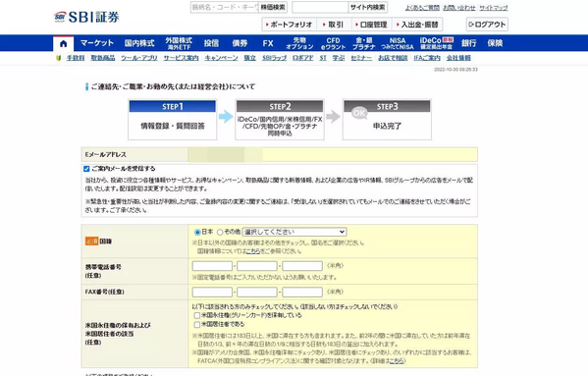The height and width of the screenshot is (376, 588).
Task: Open the キャンペーン link
Action: point(221,58)
